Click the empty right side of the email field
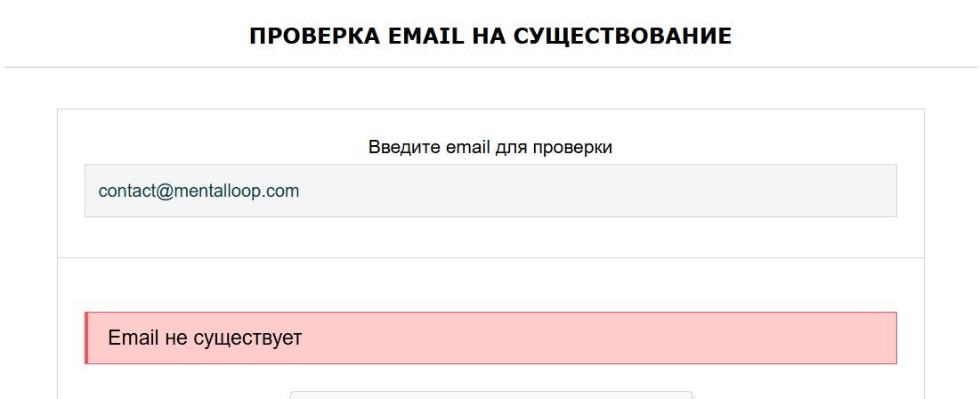This screenshot has height=399, width=980. (712, 191)
